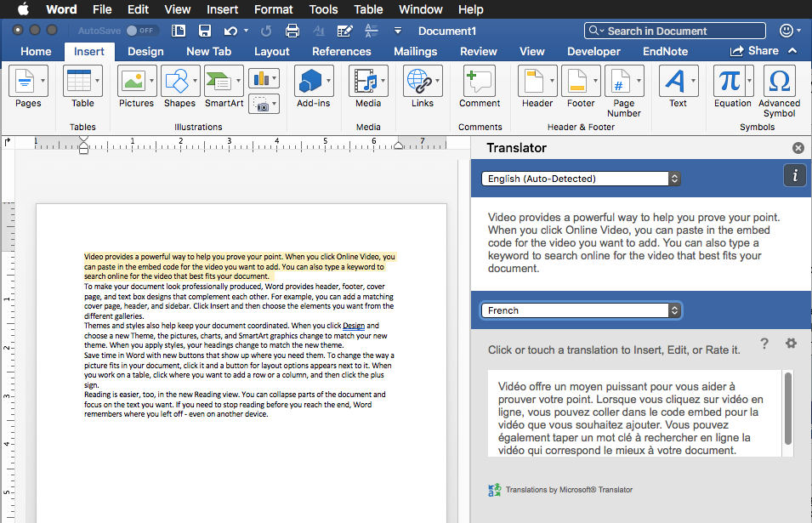Screen dimensions: 812x523
Task: Open the Sidebar layout toolbar icon
Action: [179, 31]
